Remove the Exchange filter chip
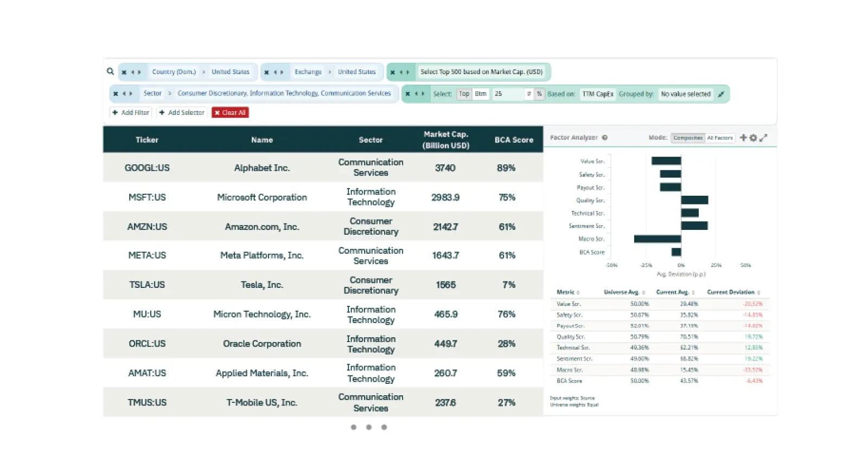 click(x=266, y=72)
